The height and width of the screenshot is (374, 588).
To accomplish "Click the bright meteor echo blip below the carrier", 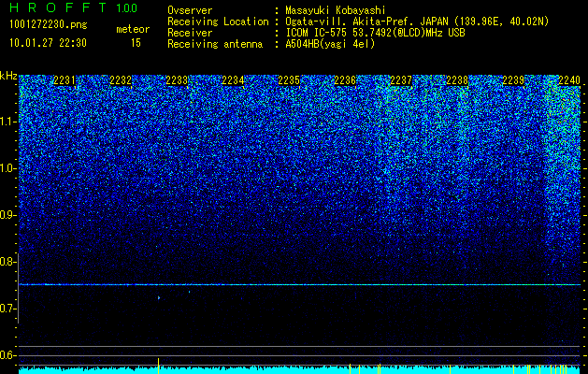I will [x=159, y=298].
